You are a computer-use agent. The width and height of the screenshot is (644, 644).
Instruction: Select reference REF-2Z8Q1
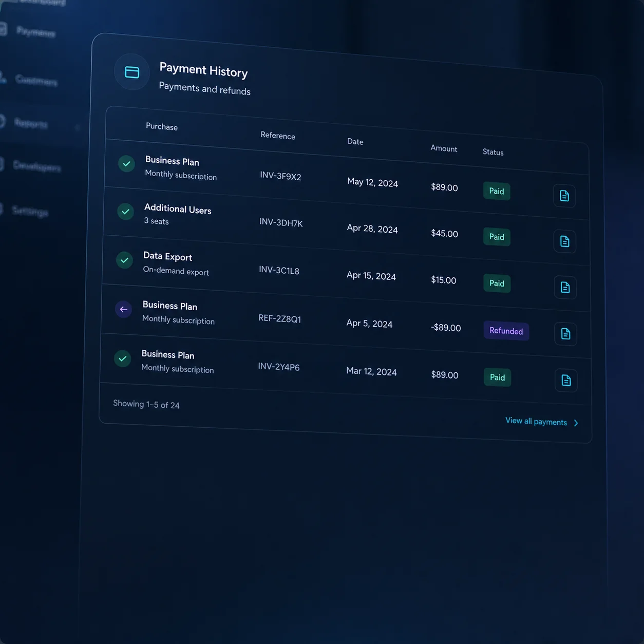[280, 318]
